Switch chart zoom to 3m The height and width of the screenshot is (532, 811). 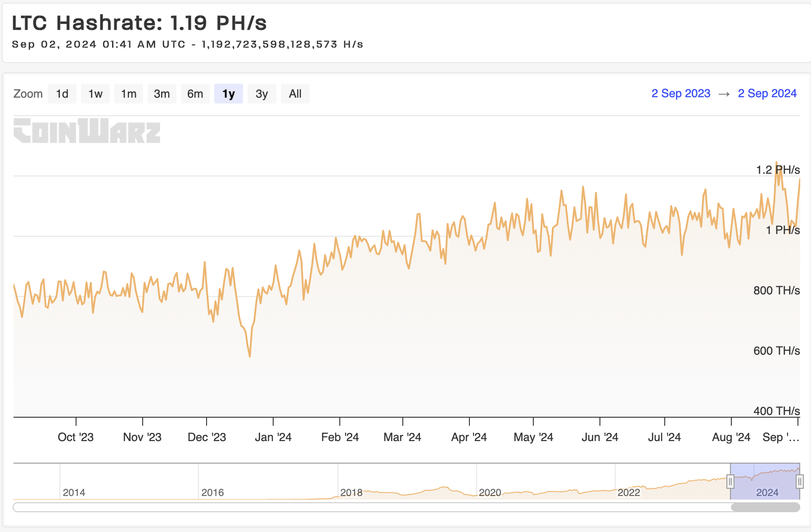tap(162, 94)
